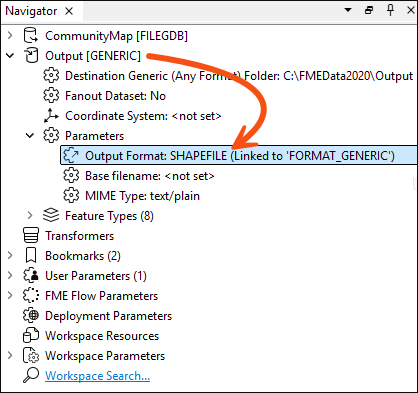
Task: Click the Deployment Parameters globe gear icon
Action: pos(31,316)
